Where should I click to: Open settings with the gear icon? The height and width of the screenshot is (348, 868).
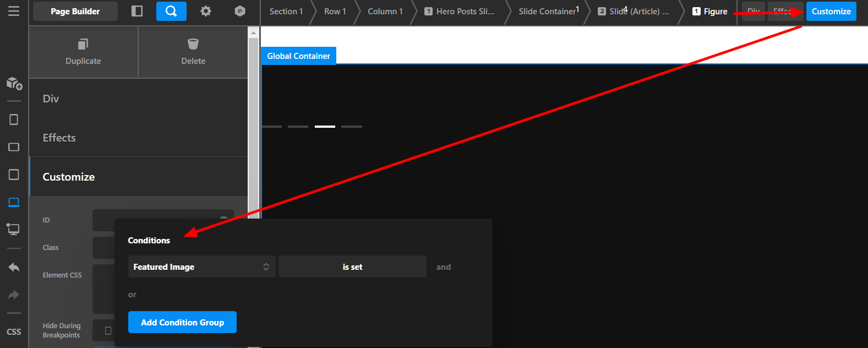206,11
